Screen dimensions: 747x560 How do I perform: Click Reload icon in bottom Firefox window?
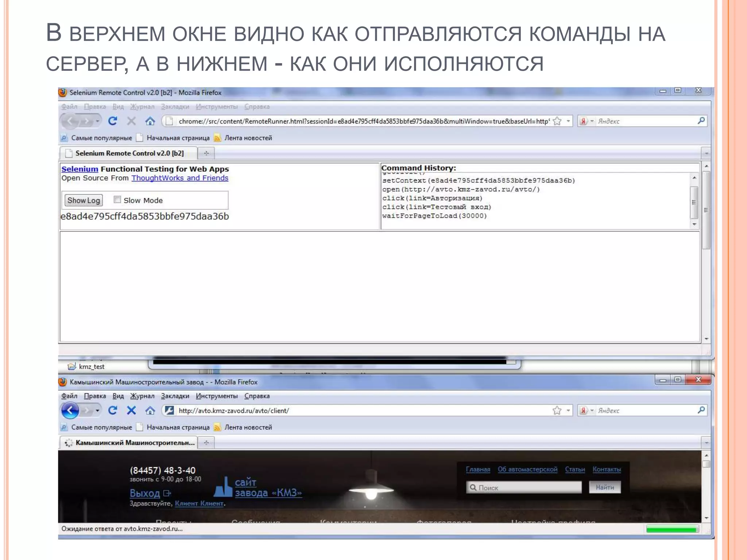112,411
